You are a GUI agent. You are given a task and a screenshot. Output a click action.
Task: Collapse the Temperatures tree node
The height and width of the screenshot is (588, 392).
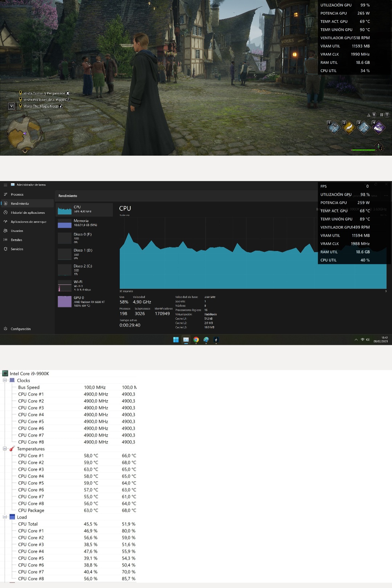tap(5, 449)
